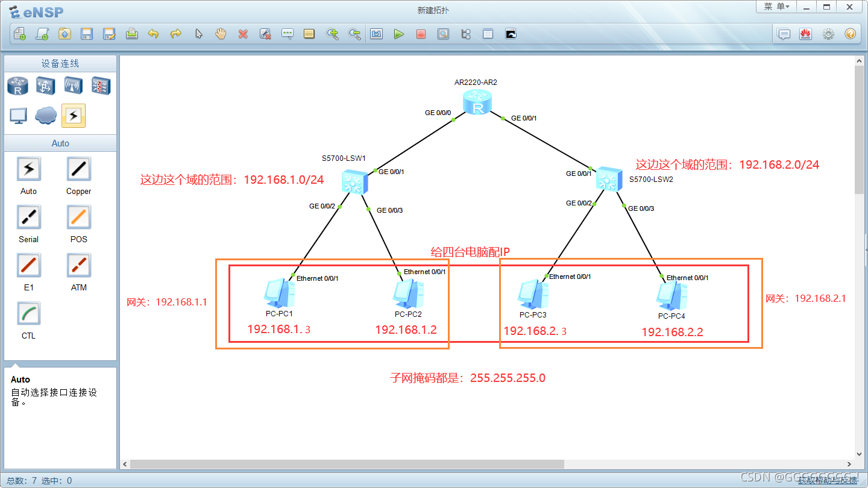Select the router device category
The width and height of the screenshot is (868, 488).
point(17,86)
